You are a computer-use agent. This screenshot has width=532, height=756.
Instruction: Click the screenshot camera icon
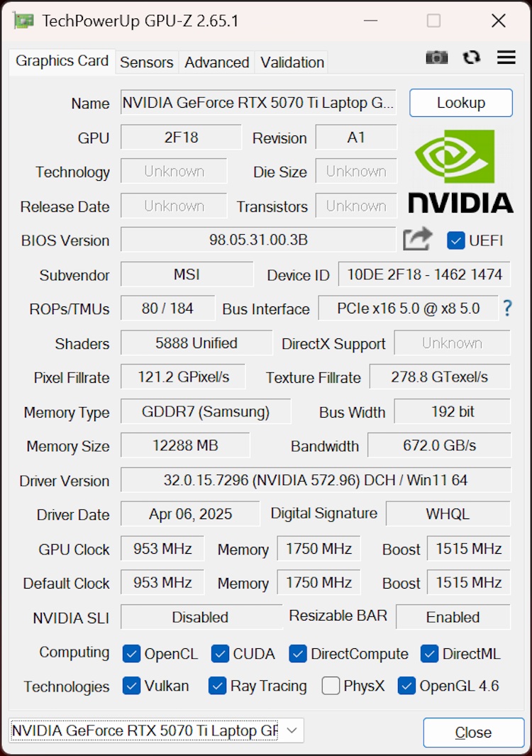436,57
